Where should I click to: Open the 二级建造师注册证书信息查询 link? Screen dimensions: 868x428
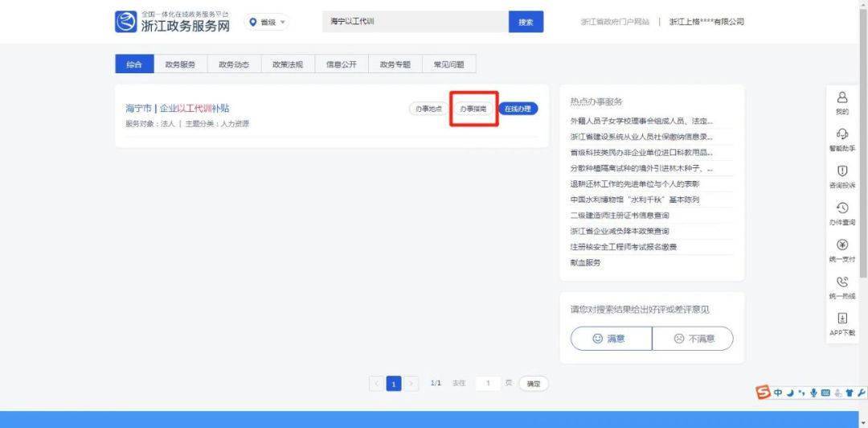click(x=620, y=215)
